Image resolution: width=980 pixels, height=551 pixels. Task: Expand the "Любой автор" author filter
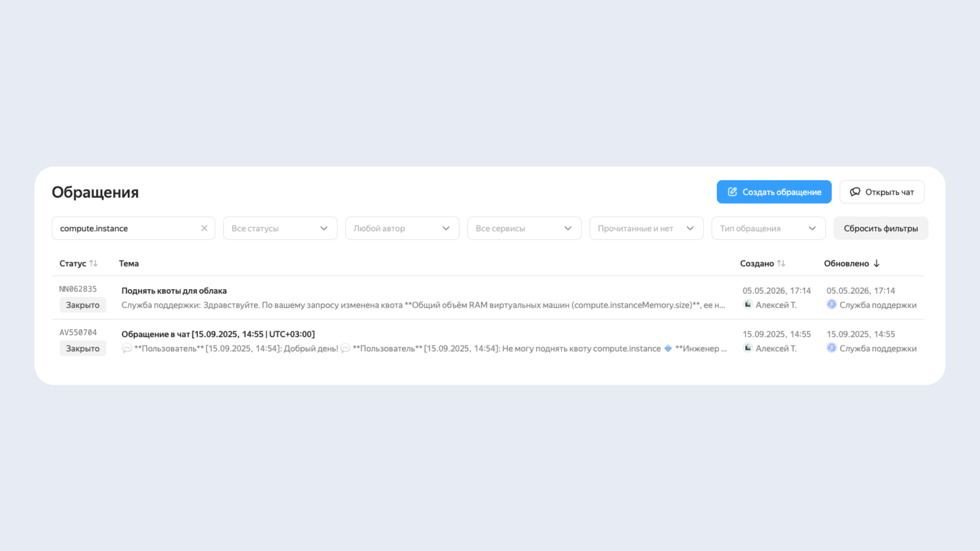(402, 228)
